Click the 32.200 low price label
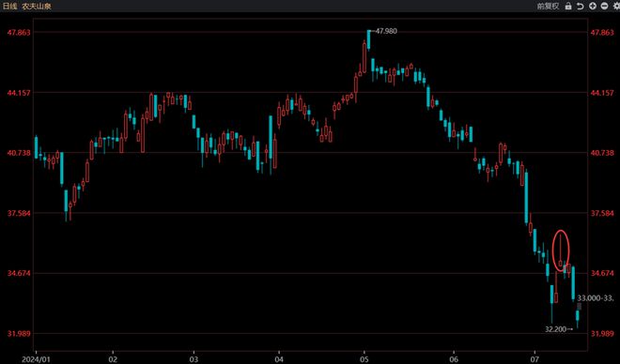Image resolution: width=620 pixels, height=364 pixels. coord(557,329)
